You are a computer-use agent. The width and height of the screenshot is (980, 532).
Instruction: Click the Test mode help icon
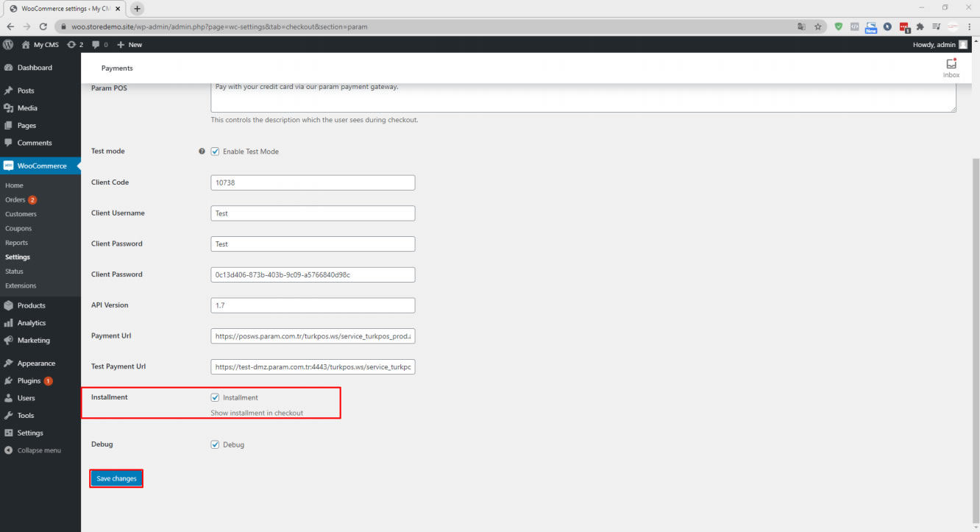(x=202, y=152)
